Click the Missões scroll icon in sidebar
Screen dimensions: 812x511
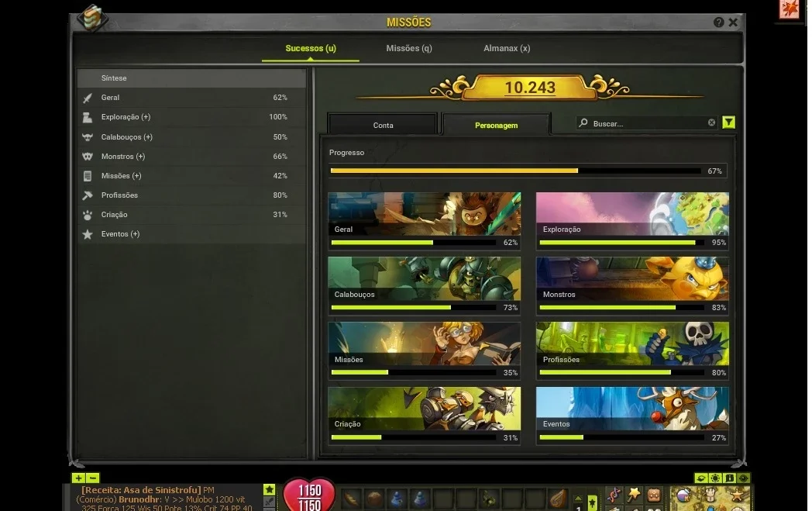tap(88, 176)
